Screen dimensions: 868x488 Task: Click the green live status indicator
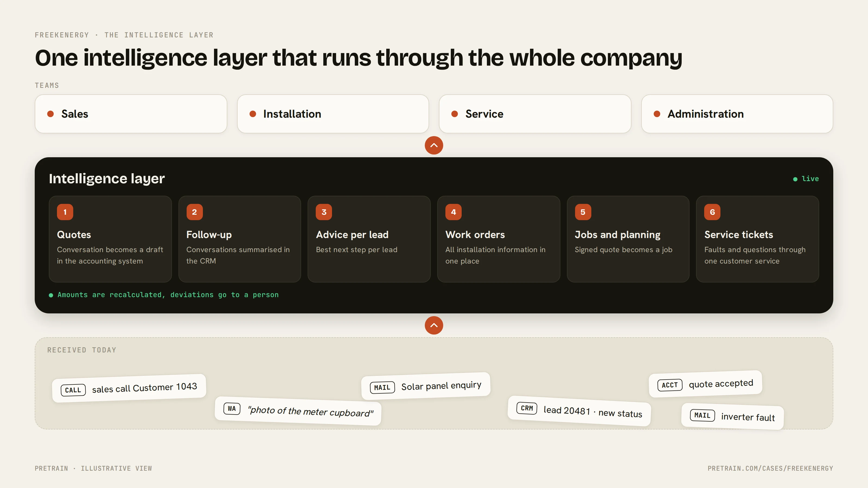tap(806, 179)
